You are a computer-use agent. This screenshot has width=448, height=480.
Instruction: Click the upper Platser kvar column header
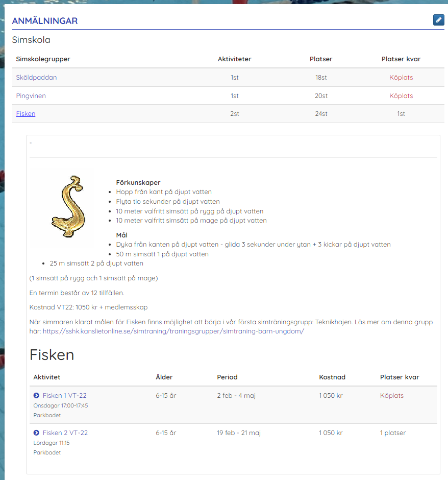(x=401, y=59)
